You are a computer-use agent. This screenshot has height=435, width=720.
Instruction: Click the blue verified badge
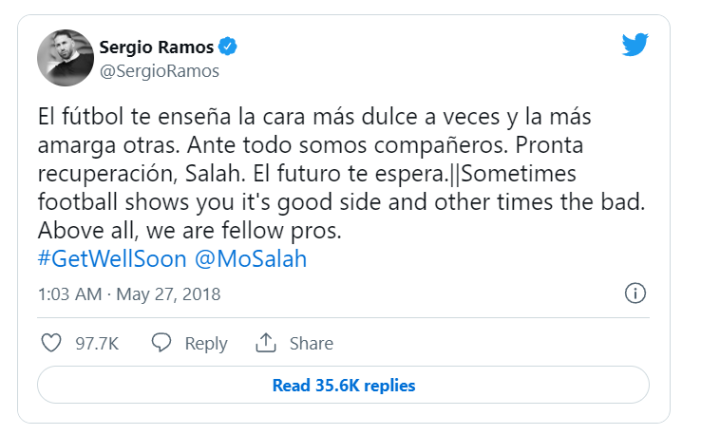click(229, 46)
